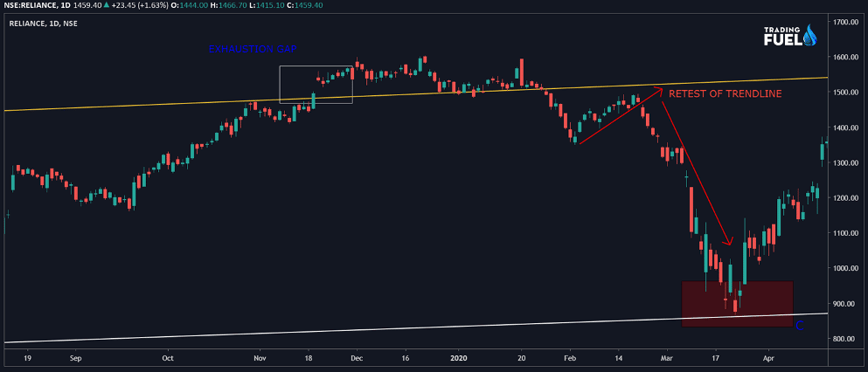Click the 16 date label after Dec
Image resolution: width=868 pixels, height=372 pixels.
click(x=406, y=358)
